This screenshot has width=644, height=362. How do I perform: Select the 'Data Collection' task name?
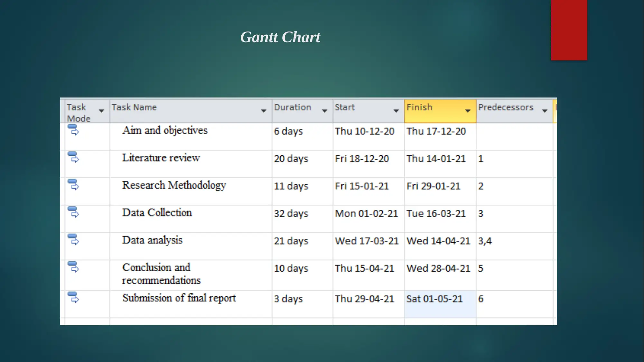tap(157, 213)
